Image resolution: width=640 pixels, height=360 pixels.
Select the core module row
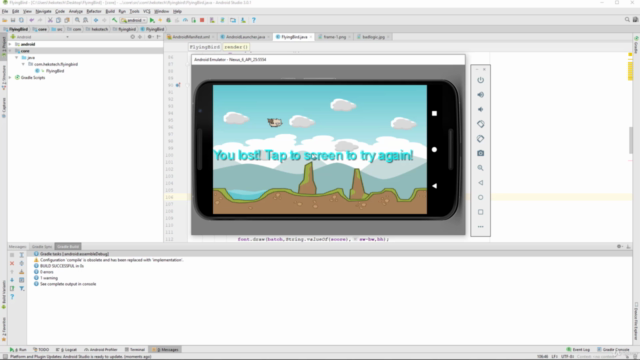pyautogui.click(x=85, y=51)
